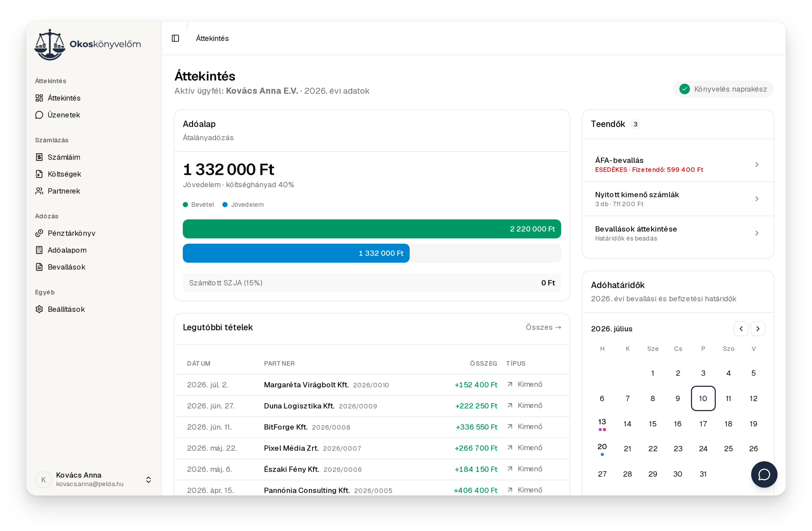Click the Teendők count badge 3
Screen dimensions: 812x531
pyautogui.click(x=635, y=124)
